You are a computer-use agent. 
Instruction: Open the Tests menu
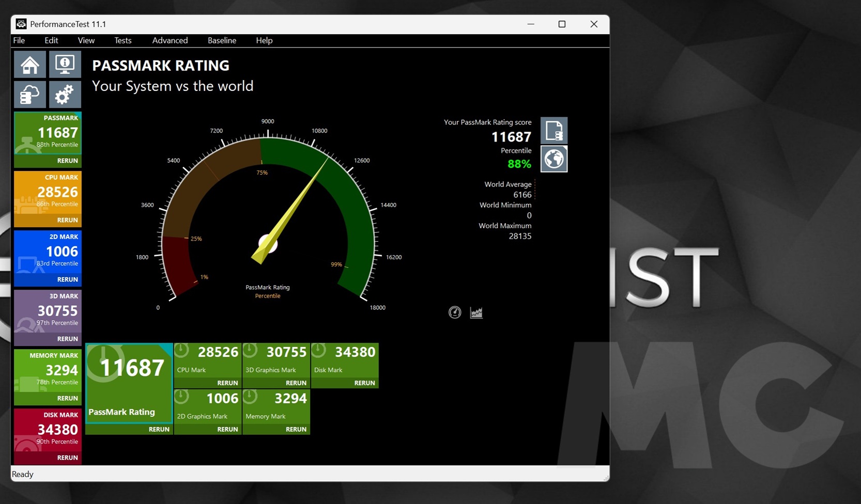point(123,40)
